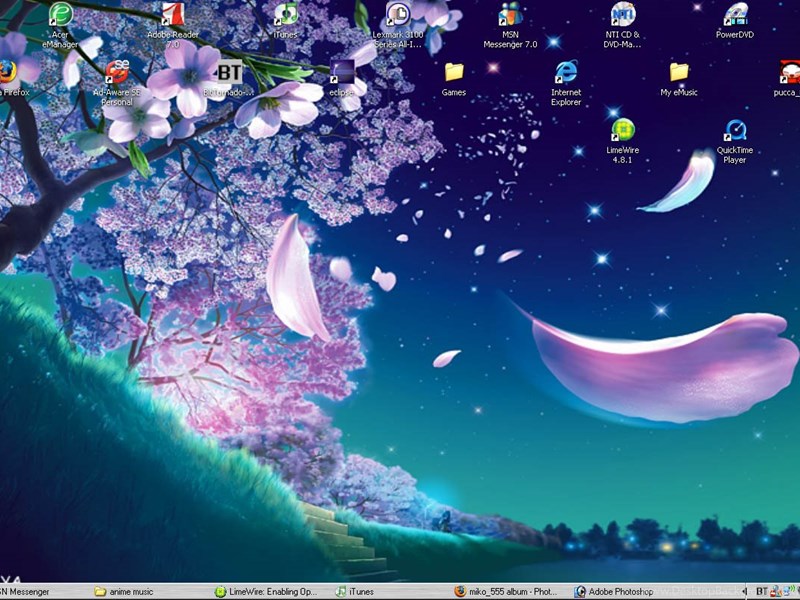Select the LimeWire 4.8.1 desktop icon

pyautogui.click(x=622, y=131)
